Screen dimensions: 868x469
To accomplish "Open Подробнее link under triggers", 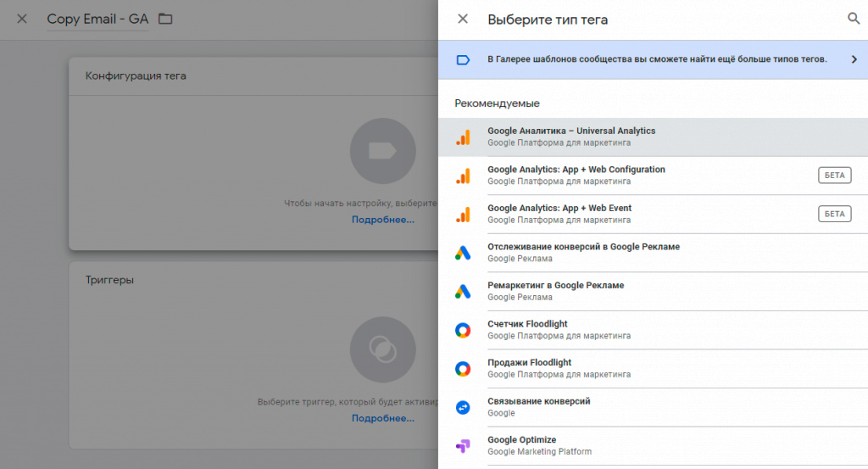I will 383,419.
